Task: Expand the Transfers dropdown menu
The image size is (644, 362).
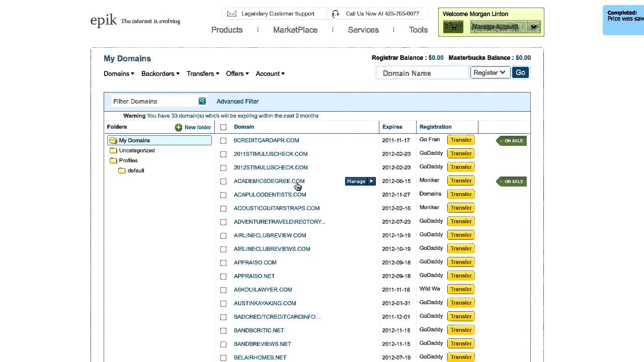Action: (x=203, y=73)
